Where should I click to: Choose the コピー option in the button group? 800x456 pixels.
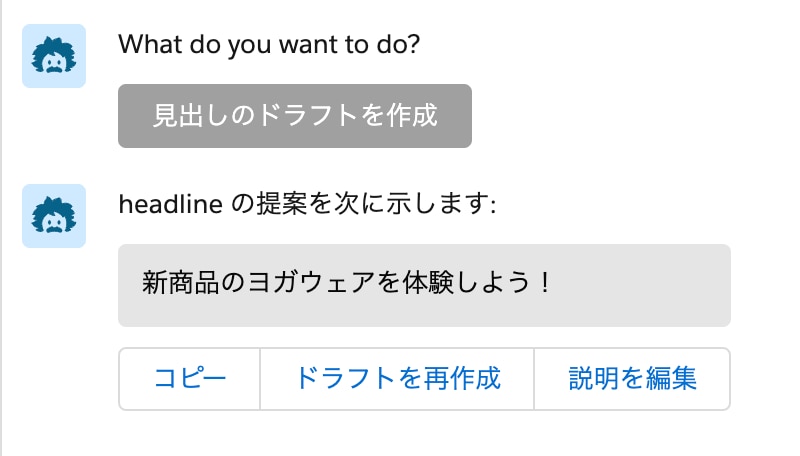point(190,379)
